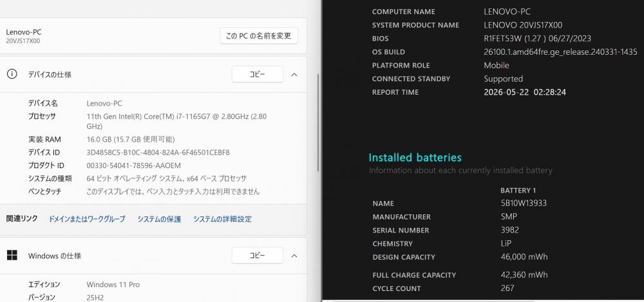644x302 pixels.
Task: Click the Windows 11 Pro edition value
Action: coord(113,285)
